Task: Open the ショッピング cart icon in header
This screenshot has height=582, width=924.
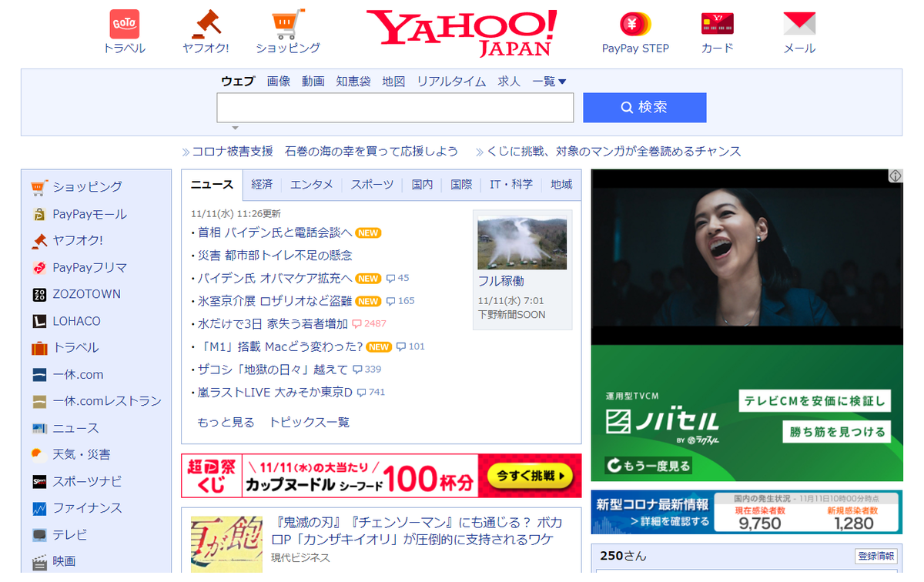Action: click(288, 24)
